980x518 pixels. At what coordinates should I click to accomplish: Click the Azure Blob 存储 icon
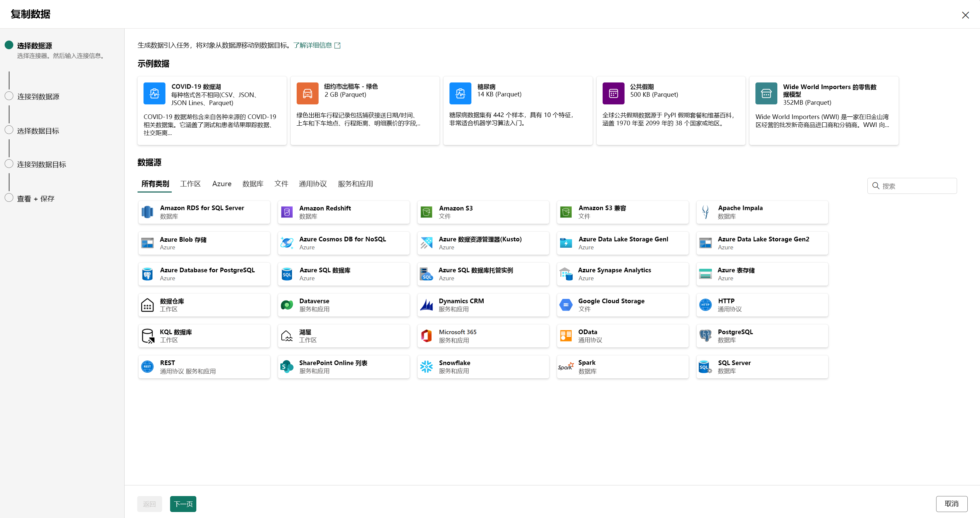tap(147, 243)
